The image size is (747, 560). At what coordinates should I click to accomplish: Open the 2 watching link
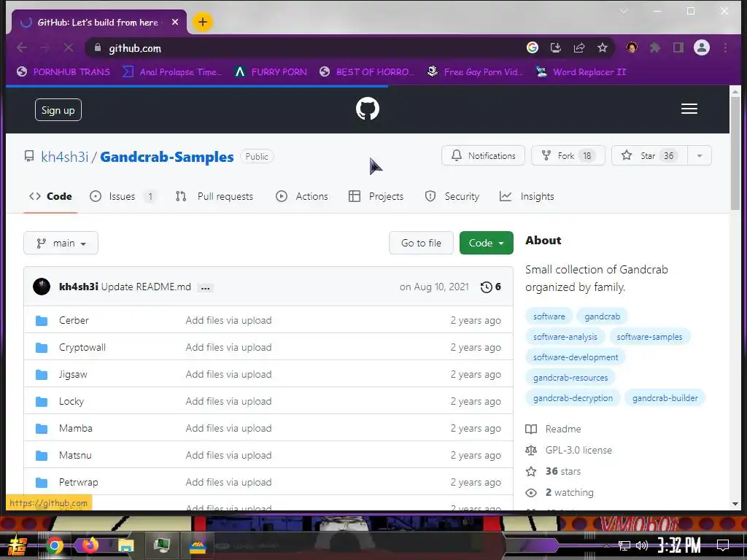coord(560,492)
